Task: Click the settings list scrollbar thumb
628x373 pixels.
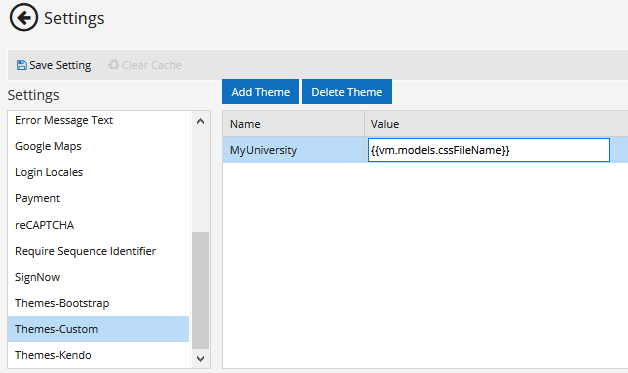Action: tap(201, 290)
